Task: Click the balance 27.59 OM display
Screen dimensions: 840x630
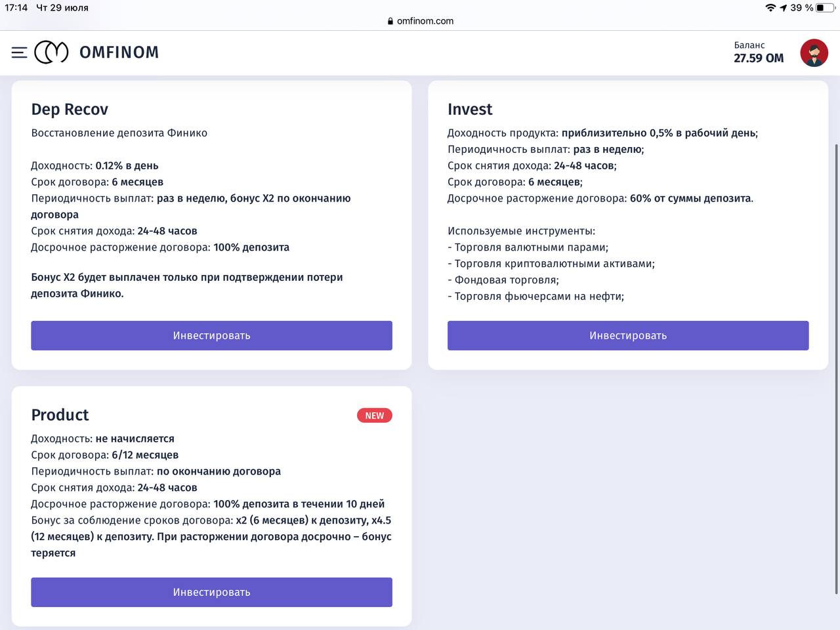Action: 759,58
